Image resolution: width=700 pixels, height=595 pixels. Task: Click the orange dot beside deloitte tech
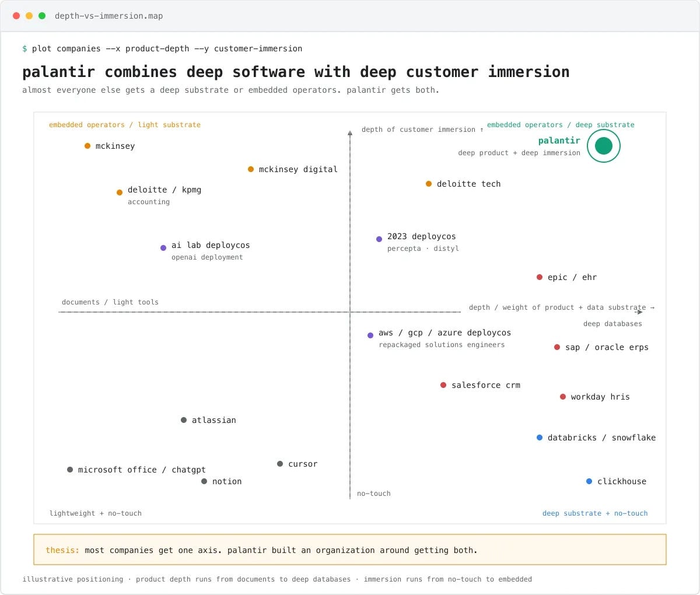(429, 184)
